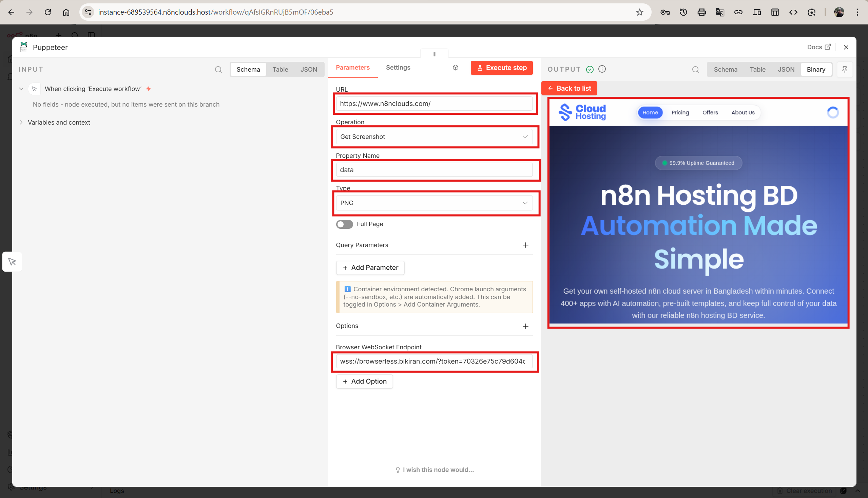Screen dimensions: 868x498
Task: Search the input panel with magnifier icon
Action: pyautogui.click(x=218, y=70)
